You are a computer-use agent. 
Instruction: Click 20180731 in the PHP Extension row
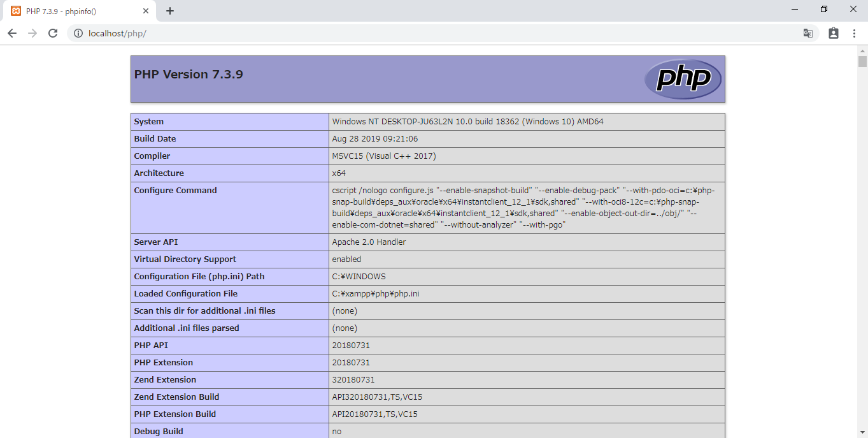tap(351, 363)
